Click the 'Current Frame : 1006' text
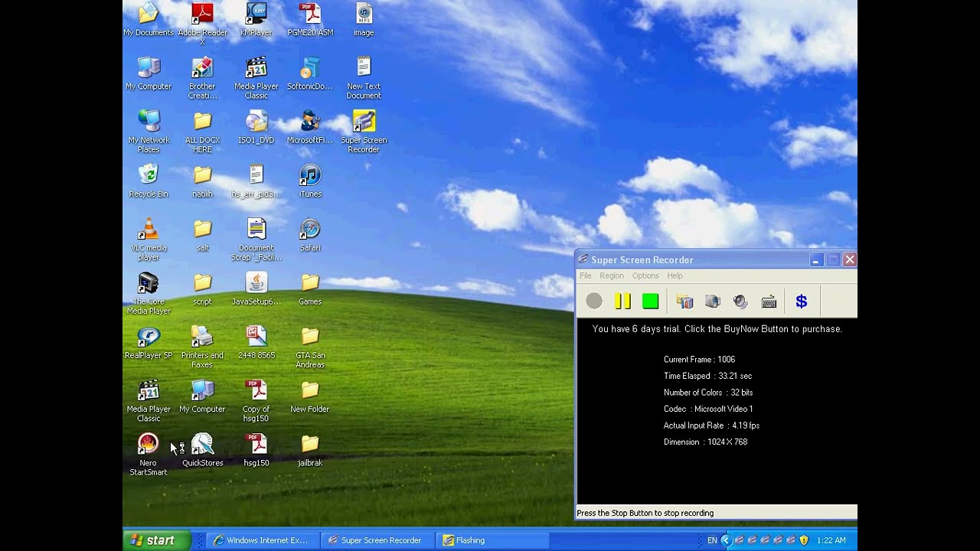Viewport: 980px width, 551px height. tap(699, 360)
